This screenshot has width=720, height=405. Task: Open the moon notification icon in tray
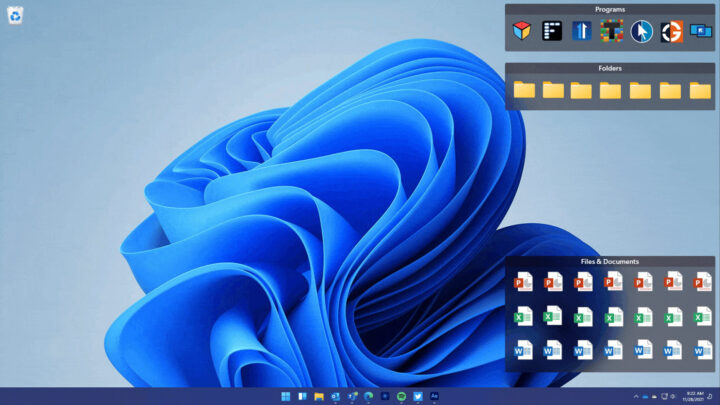710,396
